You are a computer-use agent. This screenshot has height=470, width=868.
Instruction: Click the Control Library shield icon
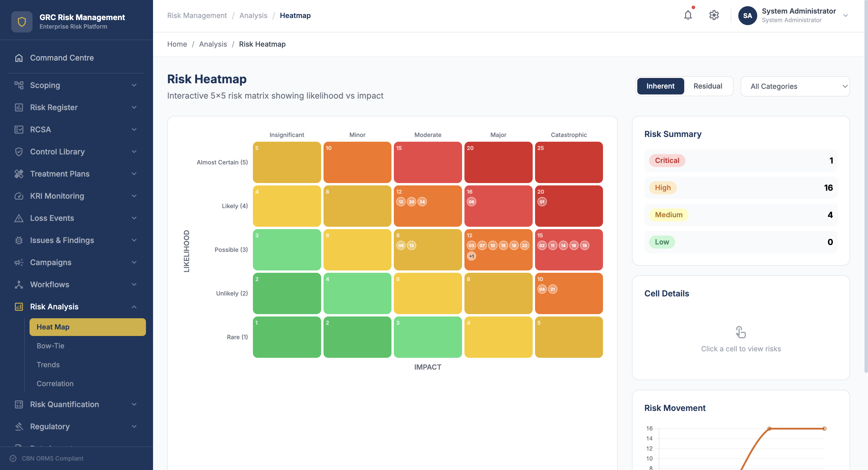pos(19,151)
